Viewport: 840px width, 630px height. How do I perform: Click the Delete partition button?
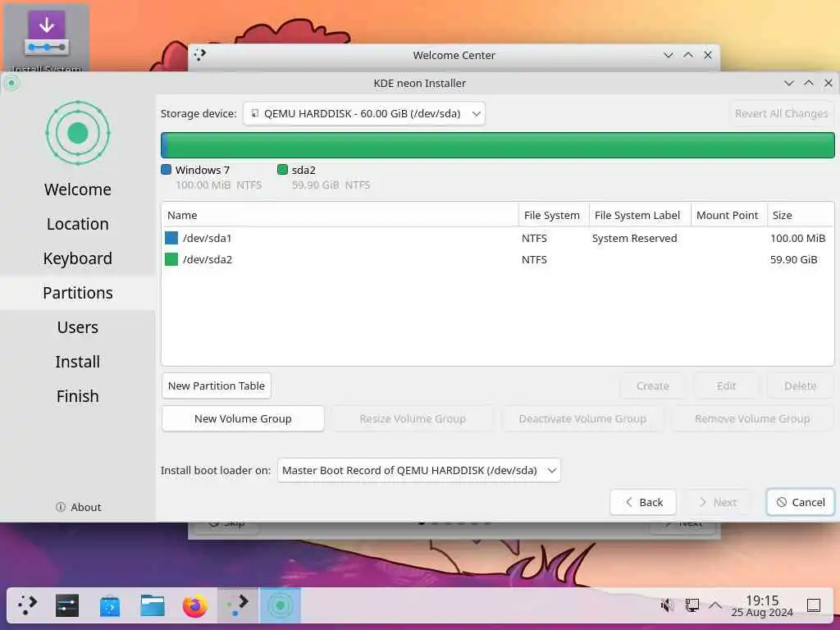801,386
